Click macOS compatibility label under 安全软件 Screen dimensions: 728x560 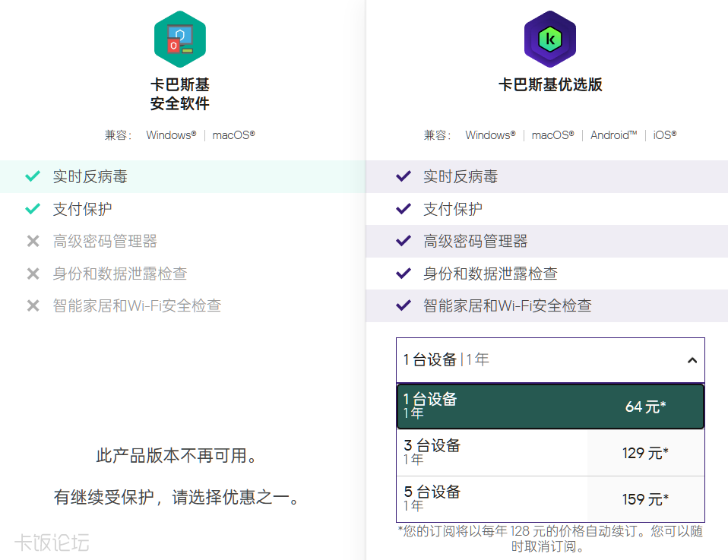(x=233, y=135)
